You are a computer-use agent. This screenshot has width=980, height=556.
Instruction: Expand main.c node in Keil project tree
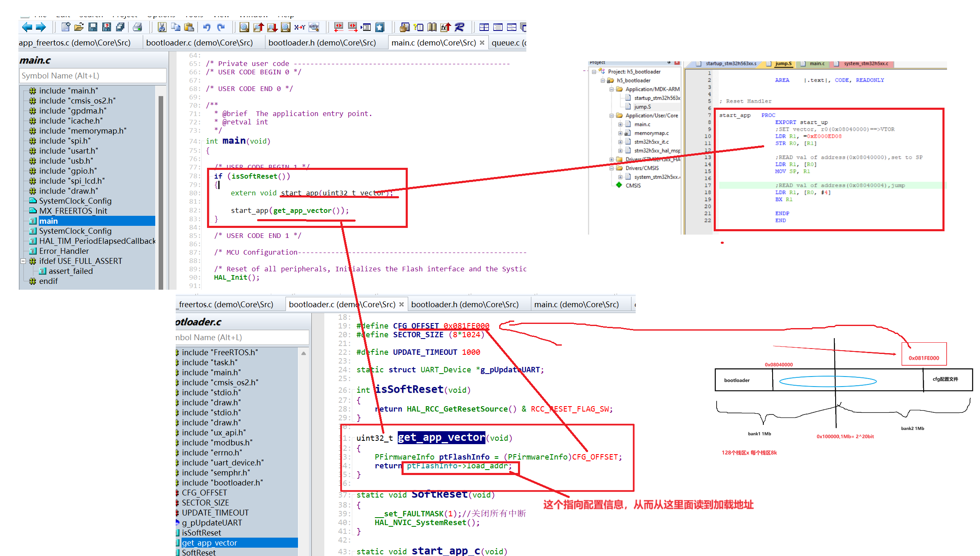pyautogui.click(x=620, y=124)
